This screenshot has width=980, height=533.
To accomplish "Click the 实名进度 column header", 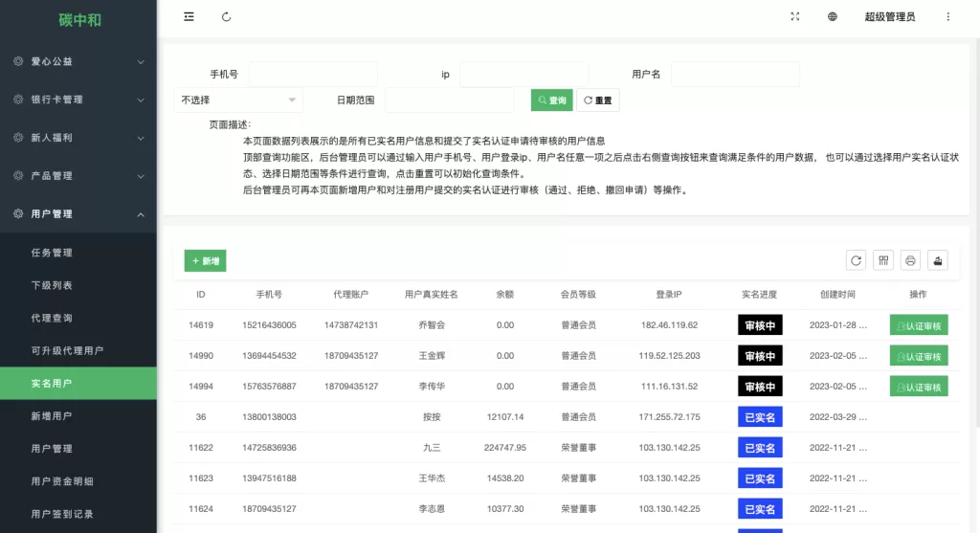I will click(x=759, y=295).
